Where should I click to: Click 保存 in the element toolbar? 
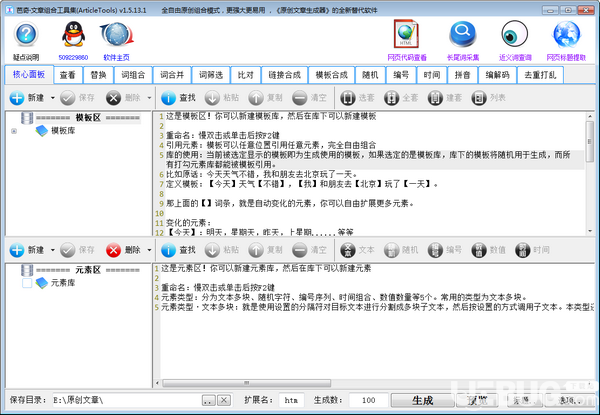pos(77,250)
